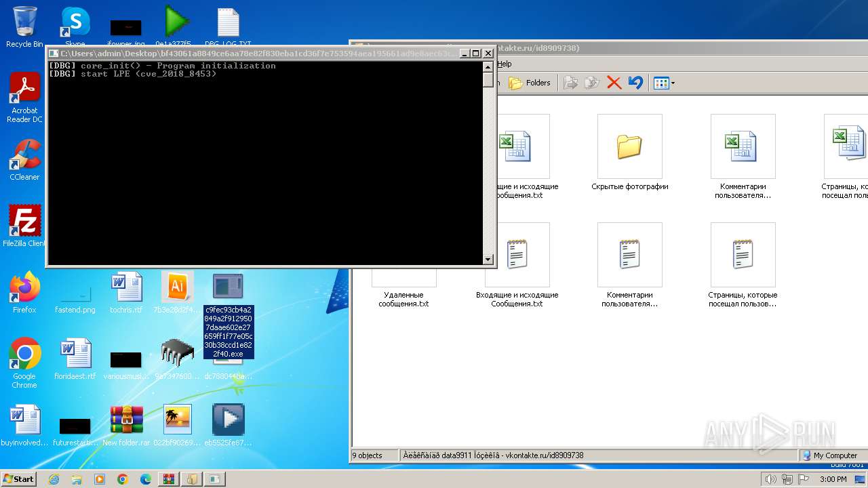The height and width of the screenshot is (488, 868).
Task: Open the media player taskbar icon
Action: tap(100, 479)
